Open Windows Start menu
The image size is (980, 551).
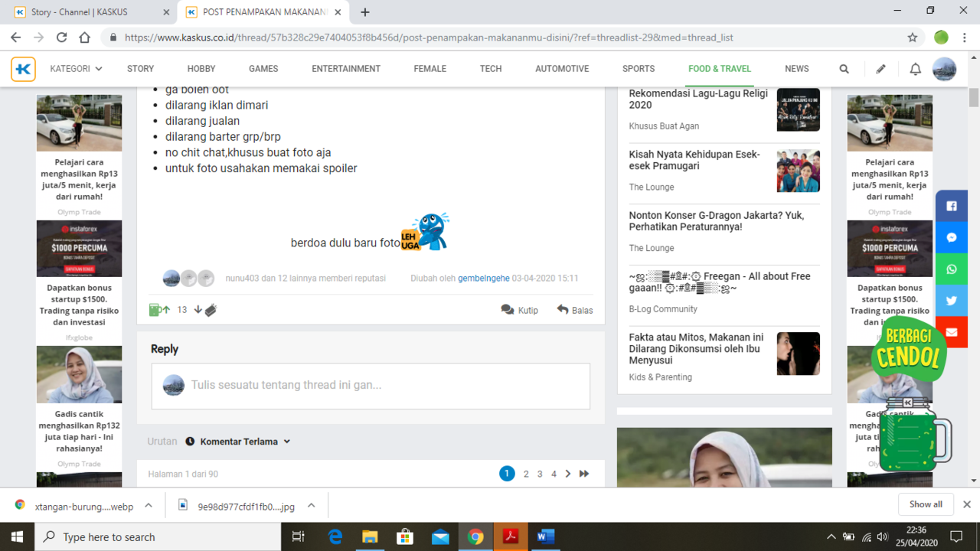pyautogui.click(x=17, y=536)
